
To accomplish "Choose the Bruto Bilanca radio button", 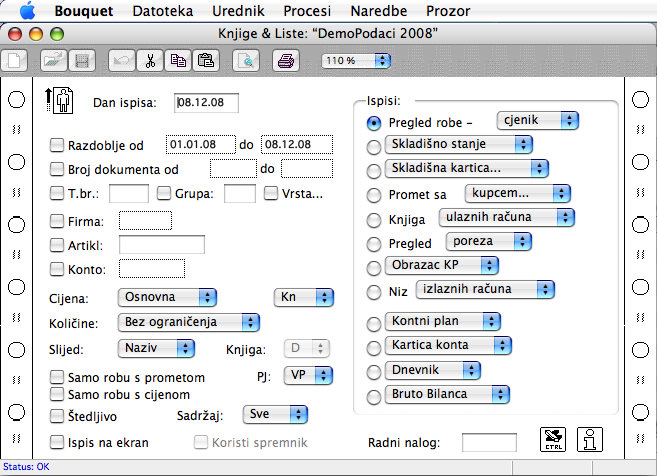I will pyautogui.click(x=374, y=397).
